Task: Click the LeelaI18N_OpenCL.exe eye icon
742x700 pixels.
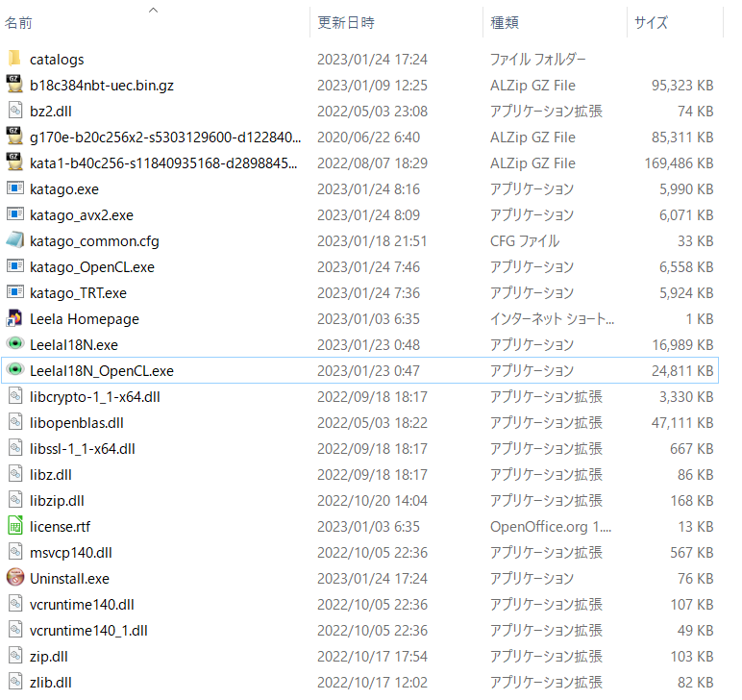Action: pos(15,369)
